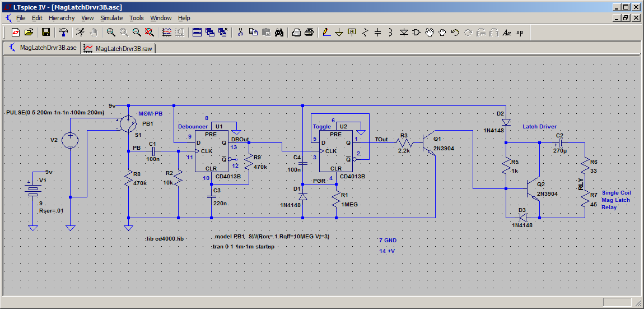This screenshot has height=309, width=644.
Task: Open the Tools menu
Action: 137,18
